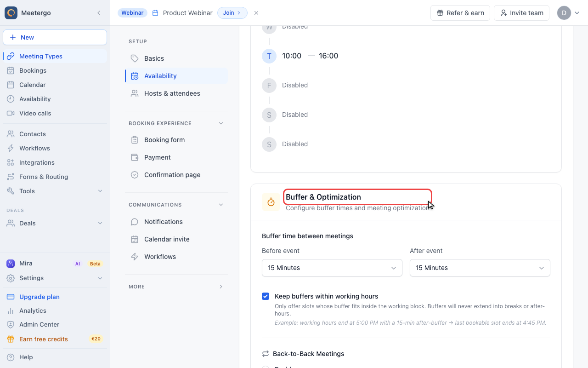
Task: Click the Workflows lightning icon in the left sidebar
Action: (11, 148)
